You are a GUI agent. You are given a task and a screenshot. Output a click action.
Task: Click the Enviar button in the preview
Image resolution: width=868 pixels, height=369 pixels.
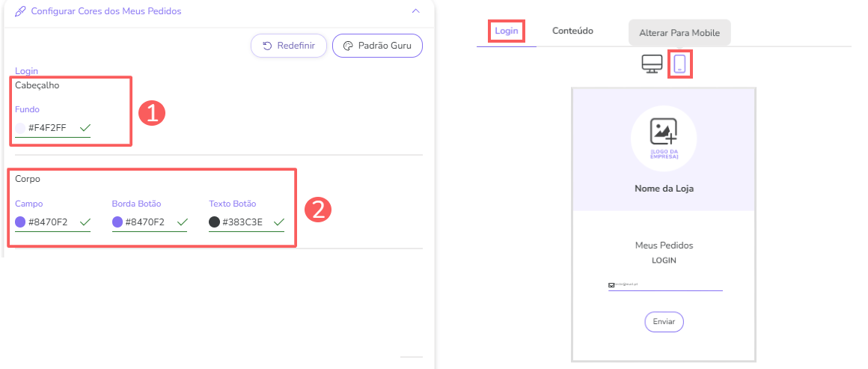tap(664, 322)
